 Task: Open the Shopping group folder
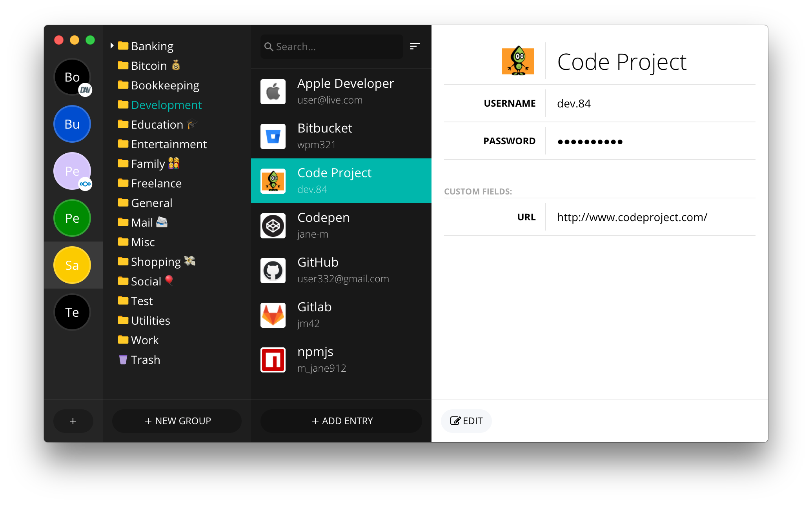coord(157,262)
